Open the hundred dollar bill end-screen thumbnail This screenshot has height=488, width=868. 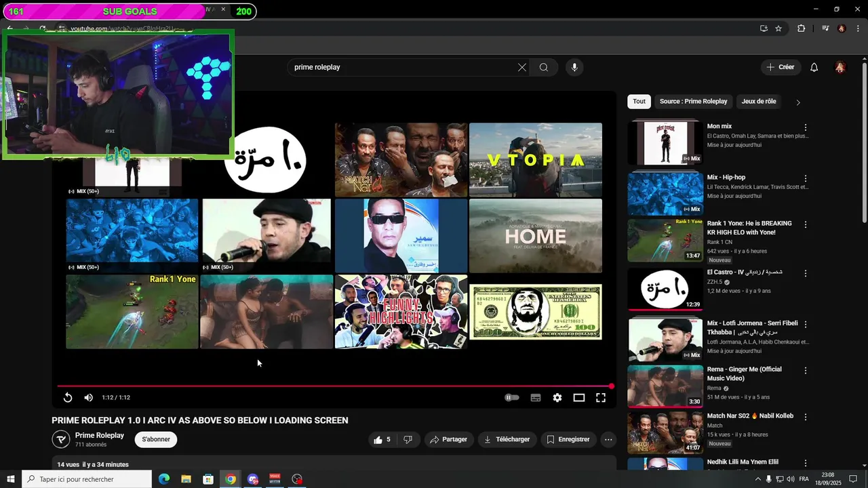click(x=536, y=312)
